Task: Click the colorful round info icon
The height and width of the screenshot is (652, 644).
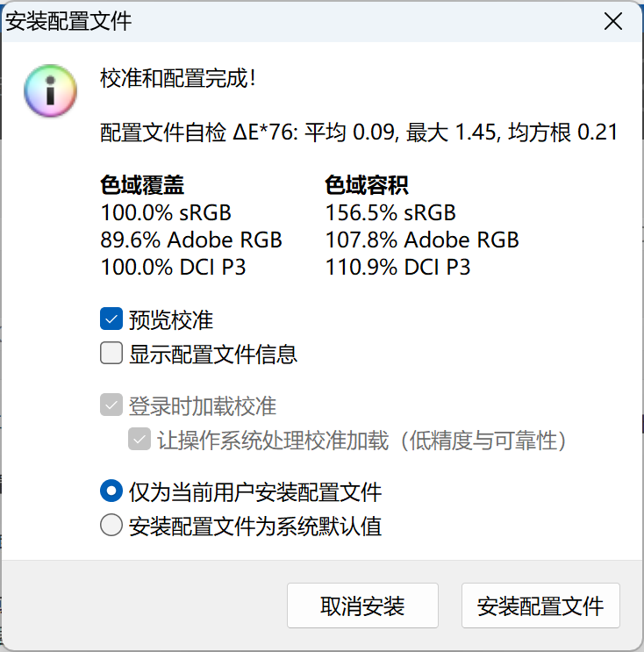Action: coord(52,90)
